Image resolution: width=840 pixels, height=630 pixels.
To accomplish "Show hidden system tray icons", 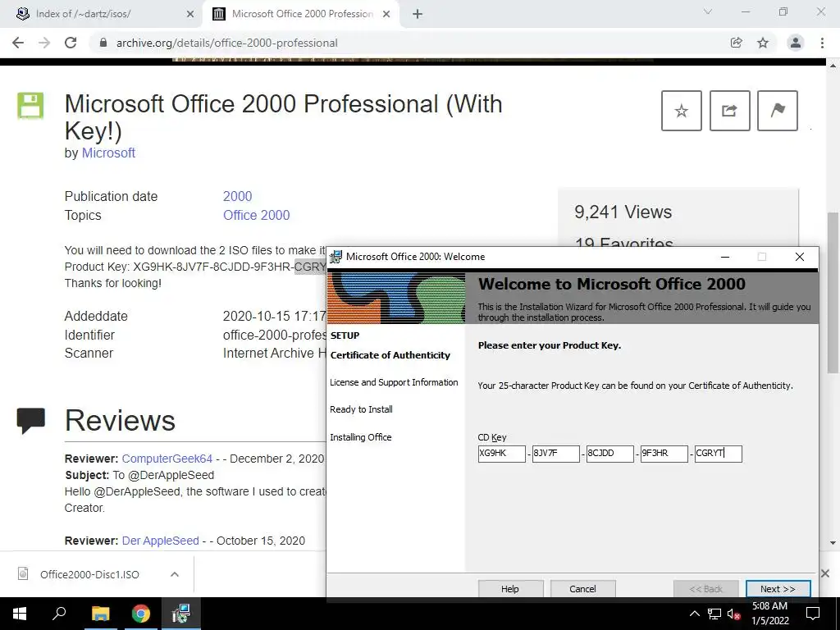I will click(694, 614).
